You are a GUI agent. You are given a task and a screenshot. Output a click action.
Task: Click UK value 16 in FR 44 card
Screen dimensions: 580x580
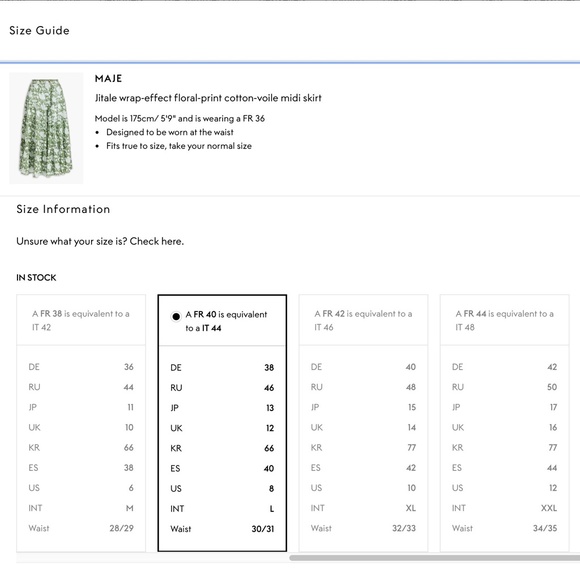click(x=553, y=427)
